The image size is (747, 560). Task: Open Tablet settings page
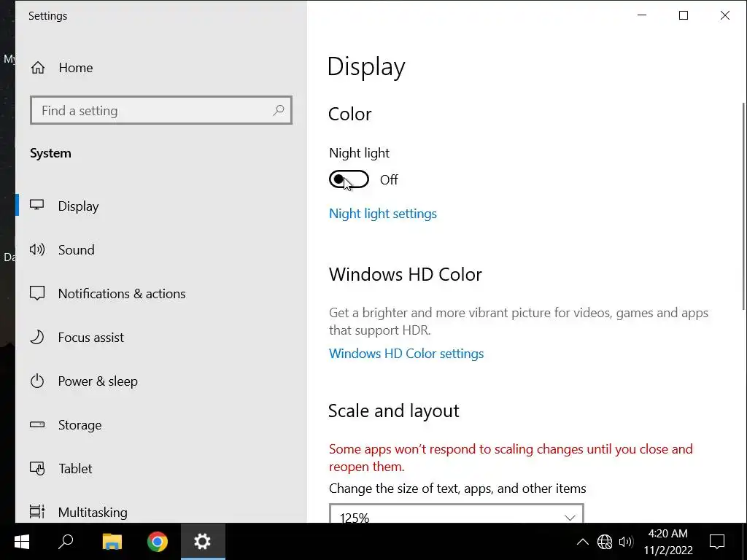pos(161,469)
